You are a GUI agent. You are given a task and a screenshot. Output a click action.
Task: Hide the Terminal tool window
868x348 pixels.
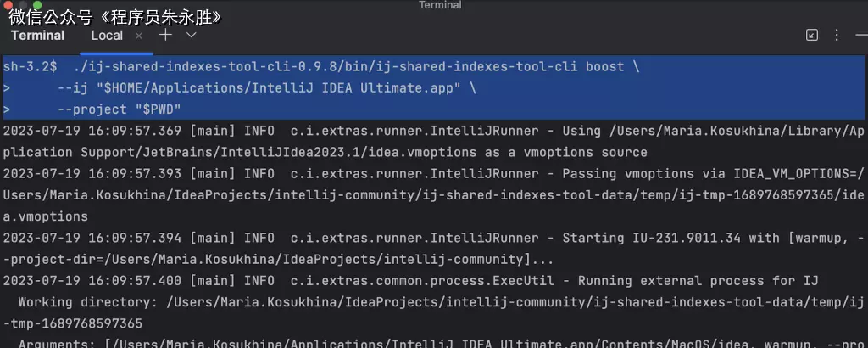click(x=860, y=35)
